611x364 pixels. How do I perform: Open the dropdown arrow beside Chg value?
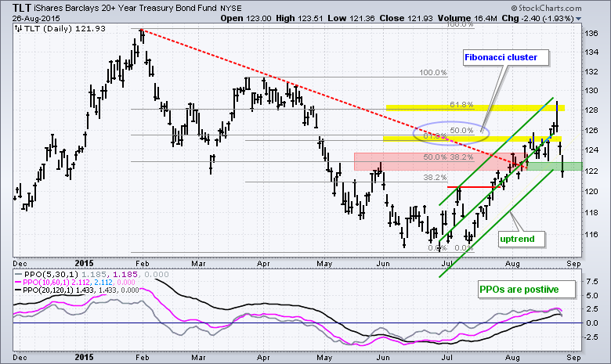578,19
